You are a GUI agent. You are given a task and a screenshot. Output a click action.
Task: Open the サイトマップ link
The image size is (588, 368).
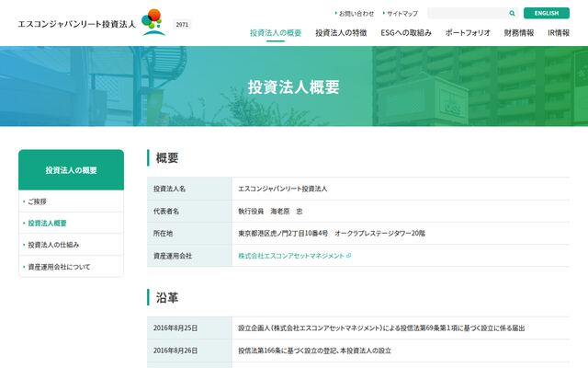pyautogui.click(x=401, y=14)
